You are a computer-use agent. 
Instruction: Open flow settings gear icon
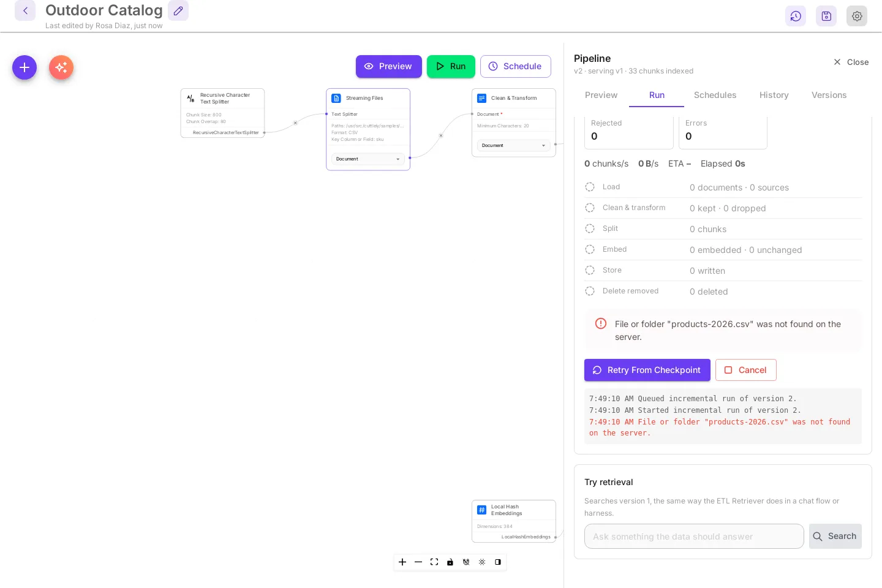pos(857,16)
